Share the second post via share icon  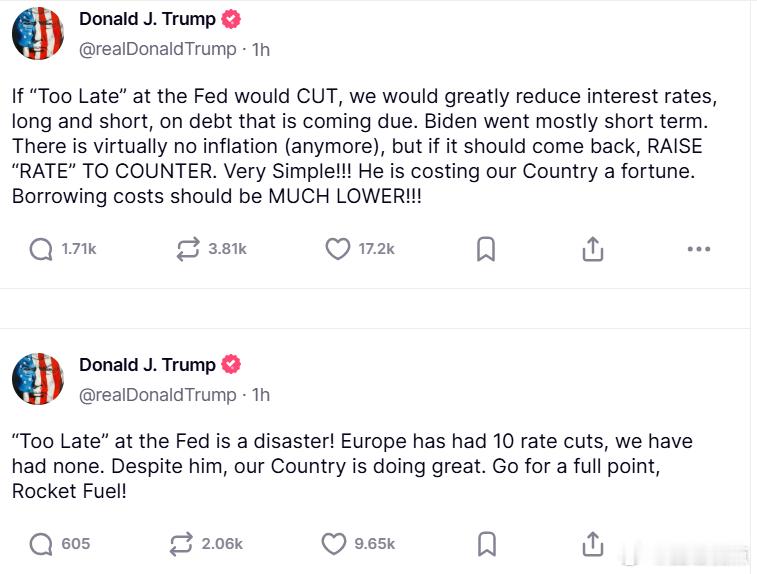592,544
